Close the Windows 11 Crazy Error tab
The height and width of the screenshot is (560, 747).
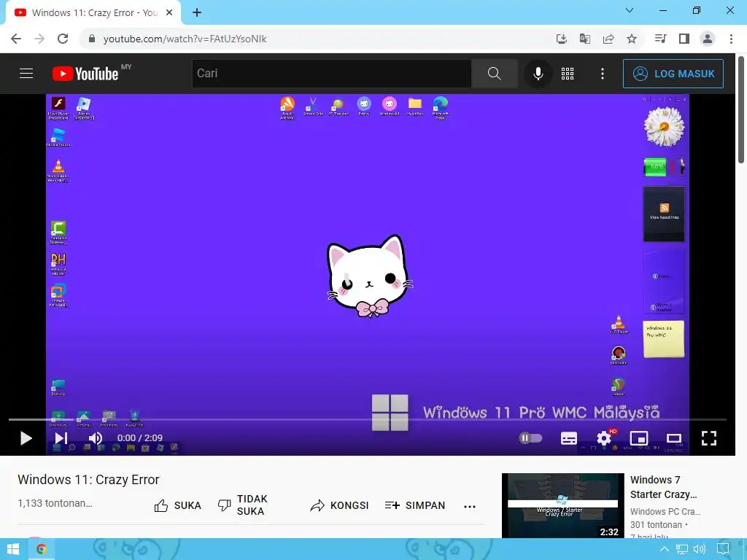point(169,13)
